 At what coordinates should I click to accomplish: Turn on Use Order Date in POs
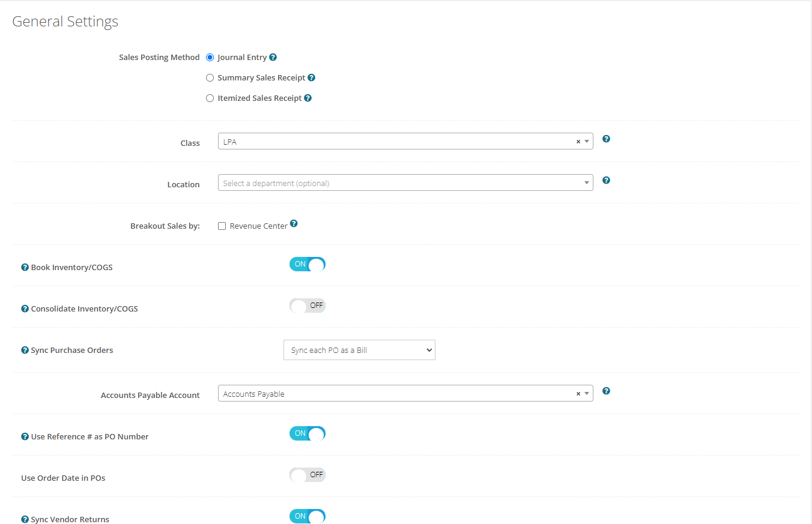(308, 475)
